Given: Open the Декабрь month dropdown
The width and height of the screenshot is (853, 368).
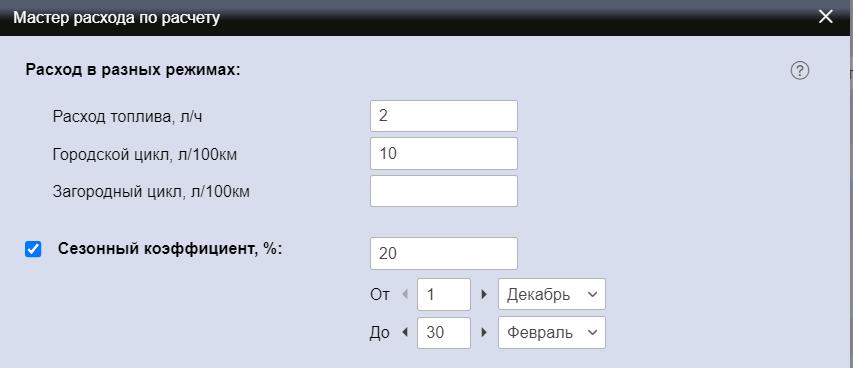Looking at the screenshot, I should click(552, 295).
